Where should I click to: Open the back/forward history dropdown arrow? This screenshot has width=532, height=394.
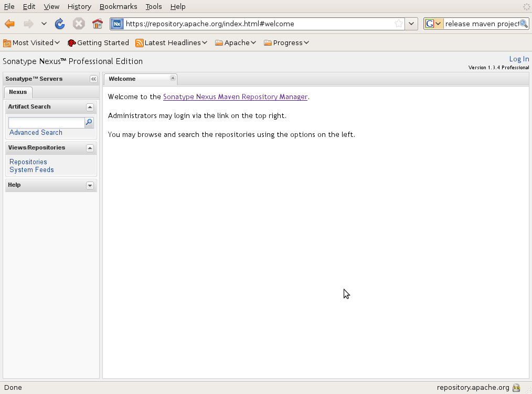click(x=44, y=24)
